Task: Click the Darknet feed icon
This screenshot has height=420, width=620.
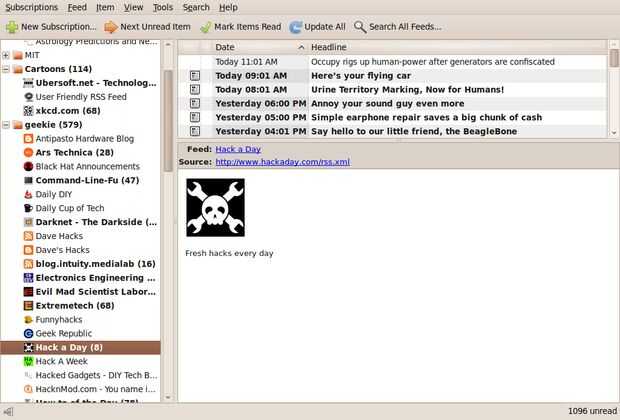Action: (28, 222)
